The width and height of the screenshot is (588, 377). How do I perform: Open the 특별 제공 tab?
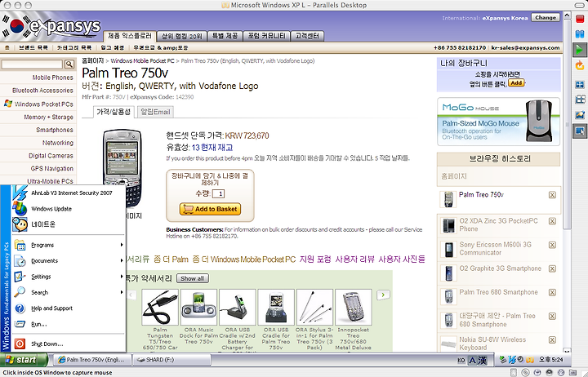coord(225,37)
